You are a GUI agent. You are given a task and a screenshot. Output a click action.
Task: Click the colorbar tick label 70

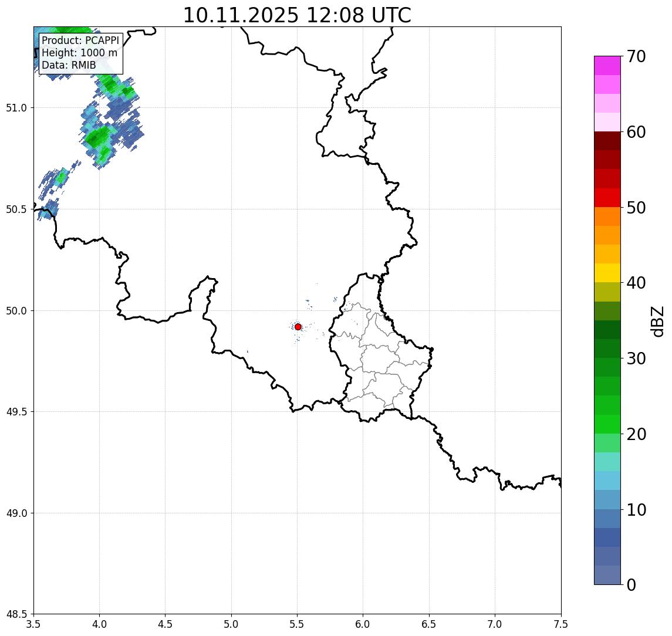pyautogui.click(x=636, y=56)
